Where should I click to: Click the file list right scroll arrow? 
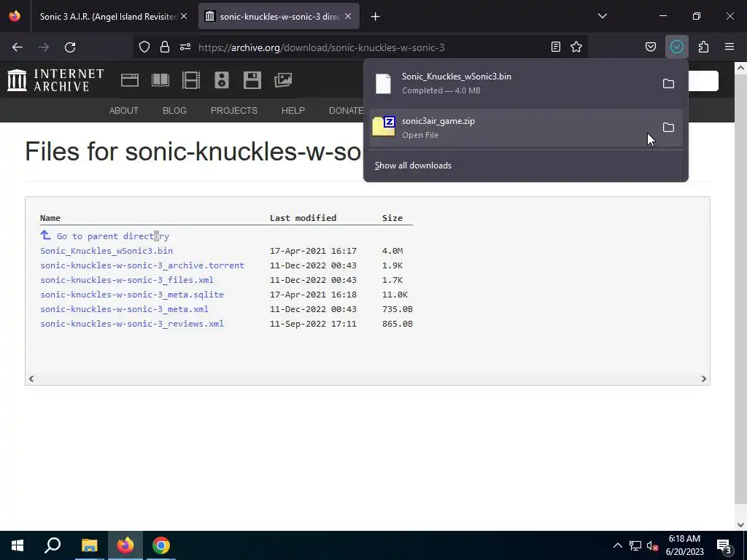tap(704, 378)
